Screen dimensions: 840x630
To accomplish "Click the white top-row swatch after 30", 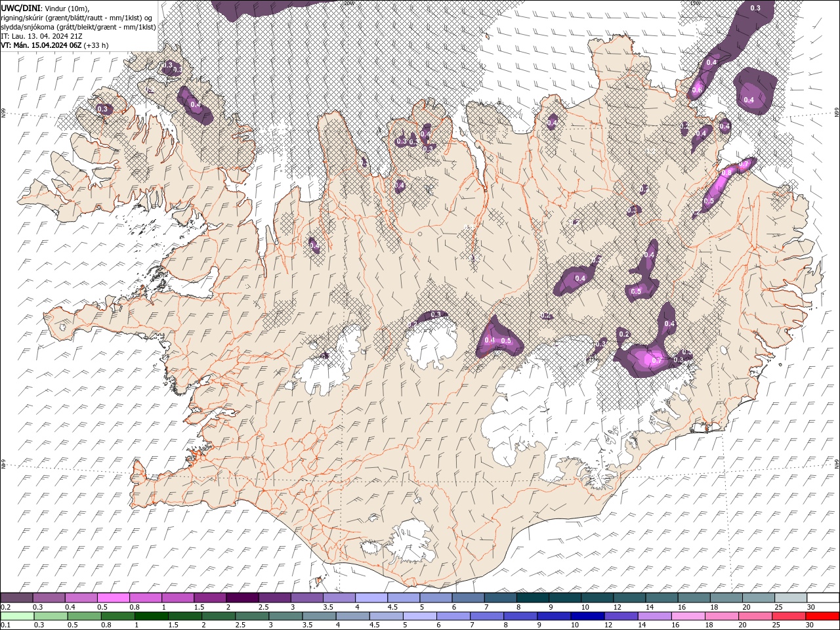I will click(x=823, y=598).
